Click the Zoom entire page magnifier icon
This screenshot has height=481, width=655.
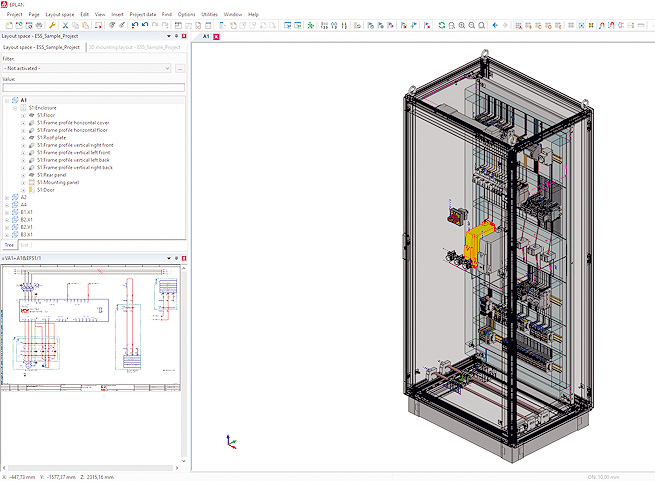point(482,25)
